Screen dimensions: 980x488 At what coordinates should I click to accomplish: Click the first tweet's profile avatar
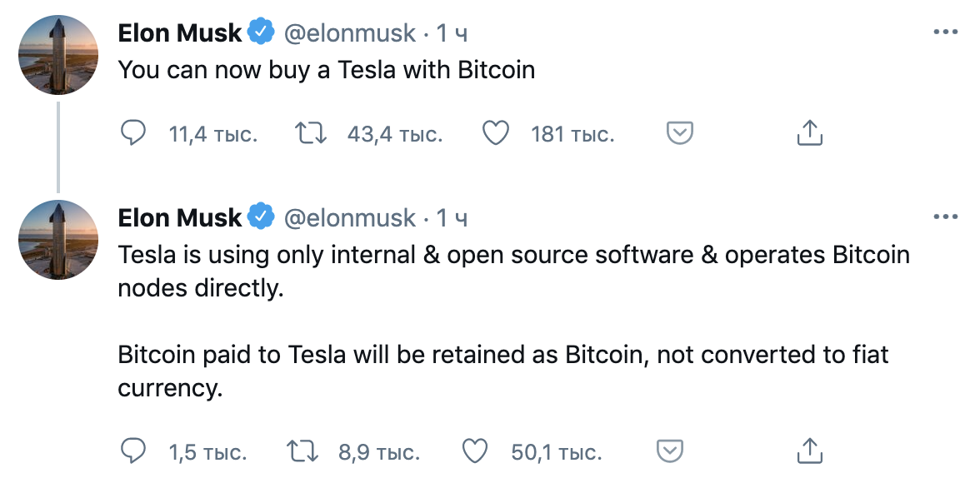point(58,55)
